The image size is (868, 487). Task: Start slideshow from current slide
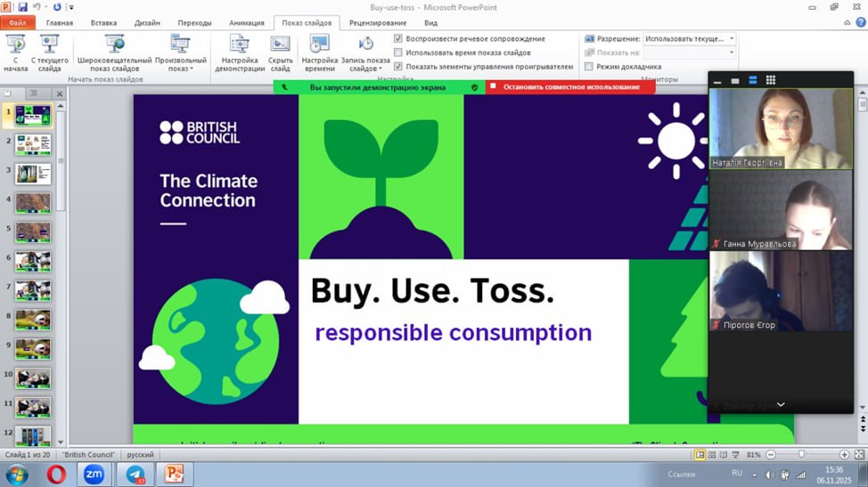(49, 53)
